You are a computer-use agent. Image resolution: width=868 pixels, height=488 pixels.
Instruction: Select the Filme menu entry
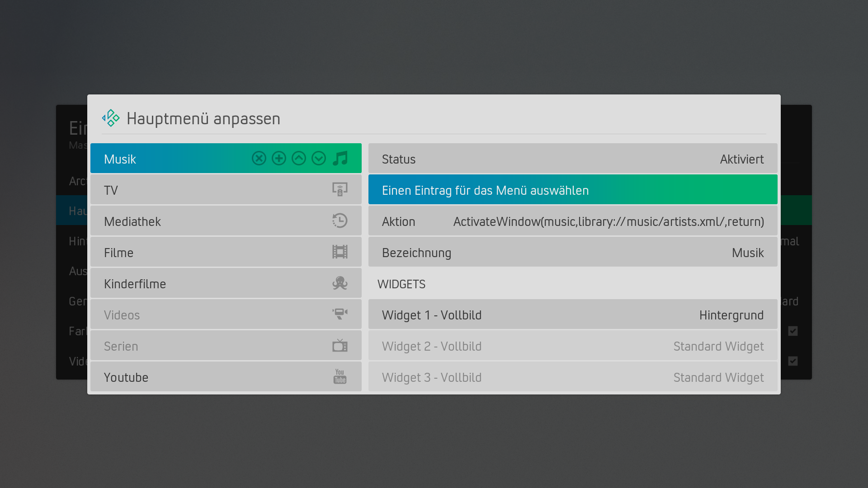pyautogui.click(x=226, y=252)
